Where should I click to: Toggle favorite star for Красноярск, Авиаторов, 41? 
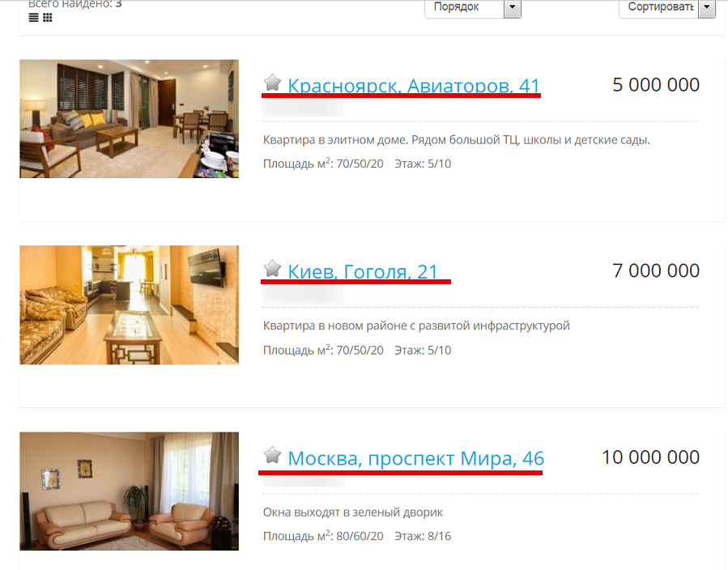(273, 83)
